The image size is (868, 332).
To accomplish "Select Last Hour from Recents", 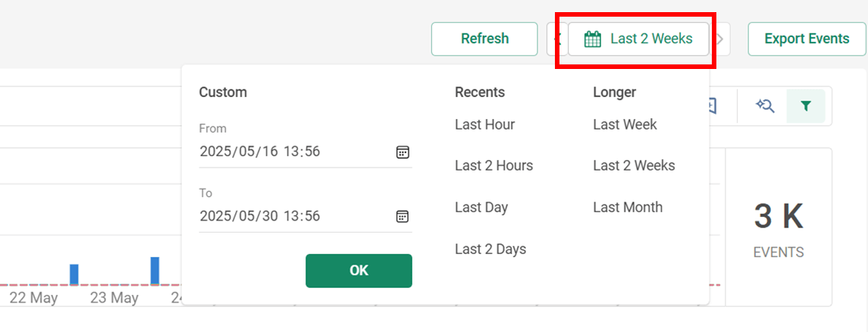I will 485,124.
